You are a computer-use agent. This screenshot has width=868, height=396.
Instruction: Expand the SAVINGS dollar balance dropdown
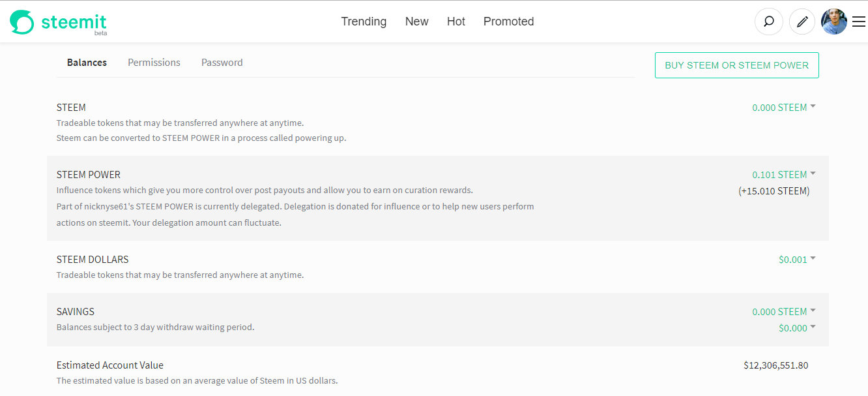812,327
